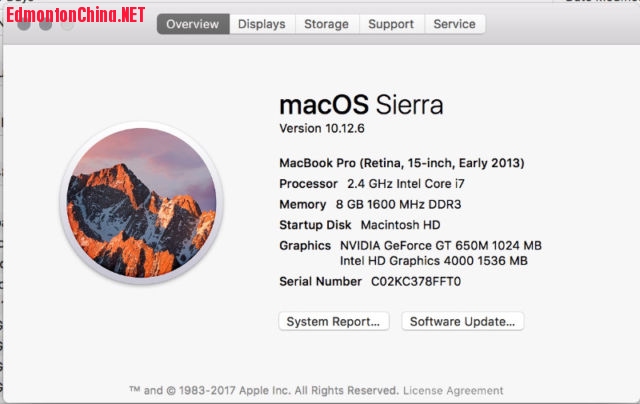Click the EdmontonChina.NET watermark logo
This screenshot has height=404, width=640.
click(x=76, y=14)
